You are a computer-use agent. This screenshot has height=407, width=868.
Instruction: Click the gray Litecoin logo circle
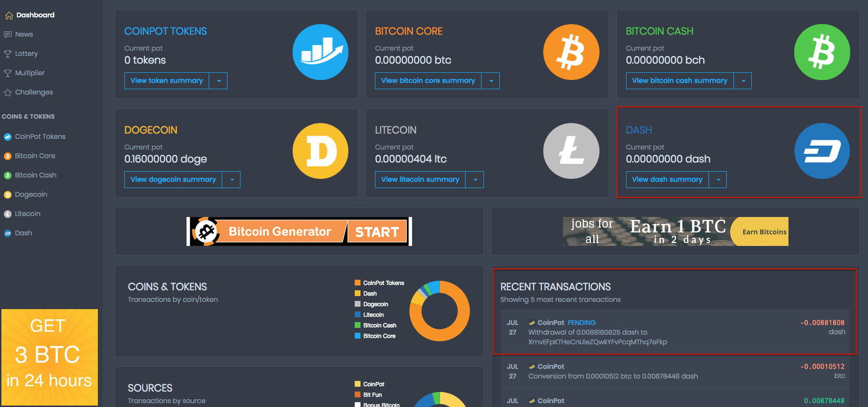pyautogui.click(x=571, y=151)
